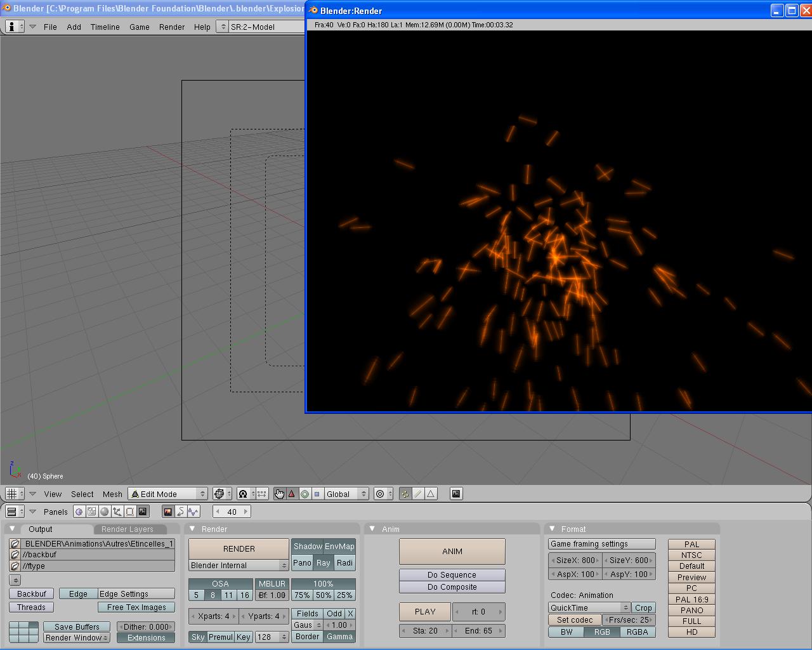Open the Gaus filter type dropdown
This screenshot has height=650, width=812.
pos(308,625)
